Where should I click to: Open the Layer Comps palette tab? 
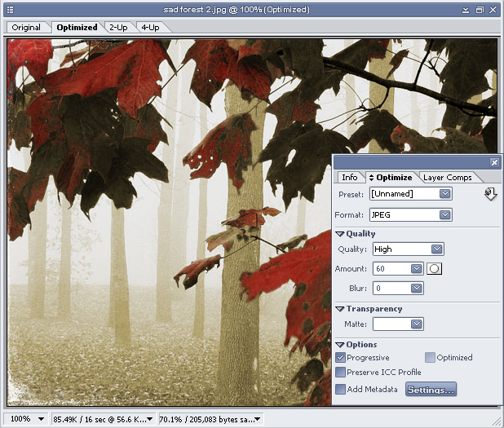tap(447, 178)
